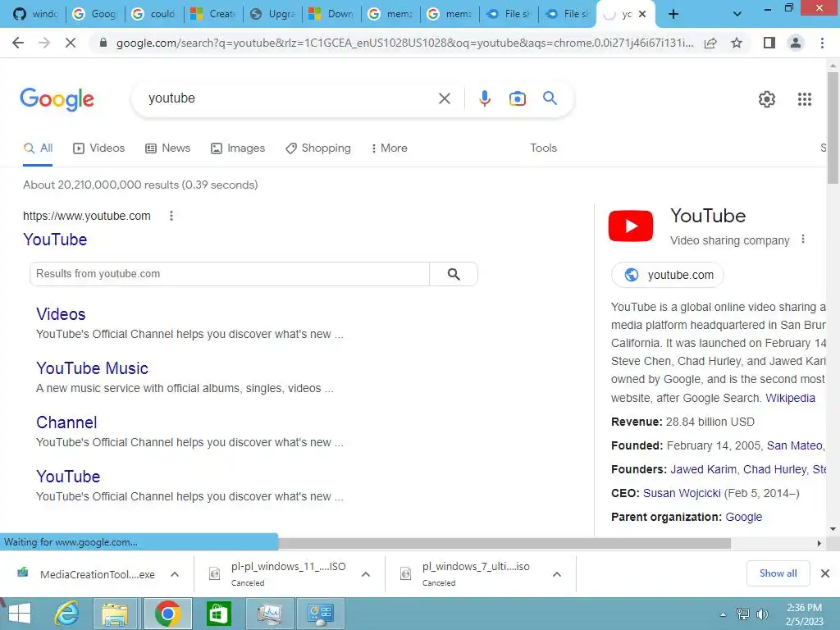
Task: Click the Chrome icon in taskbar
Action: tap(167, 614)
